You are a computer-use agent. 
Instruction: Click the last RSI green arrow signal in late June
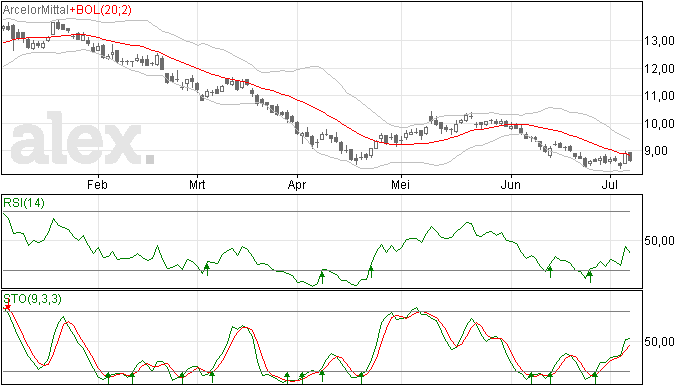(x=590, y=276)
